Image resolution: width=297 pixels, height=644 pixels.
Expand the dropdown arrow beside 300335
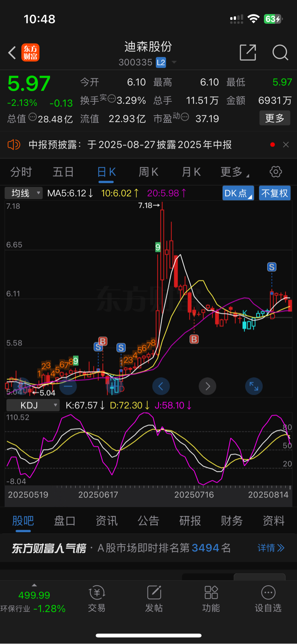pyautogui.click(x=174, y=62)
